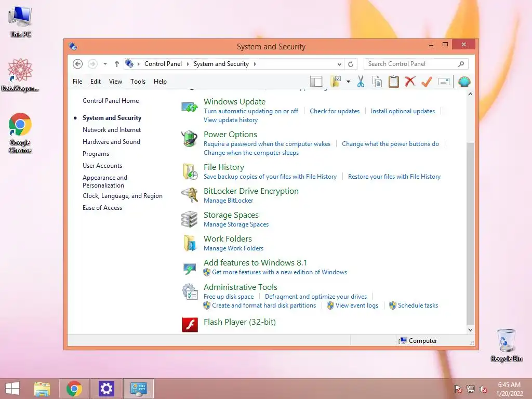
Task: Click Defragment and optimize your drives
Action: 316,297
